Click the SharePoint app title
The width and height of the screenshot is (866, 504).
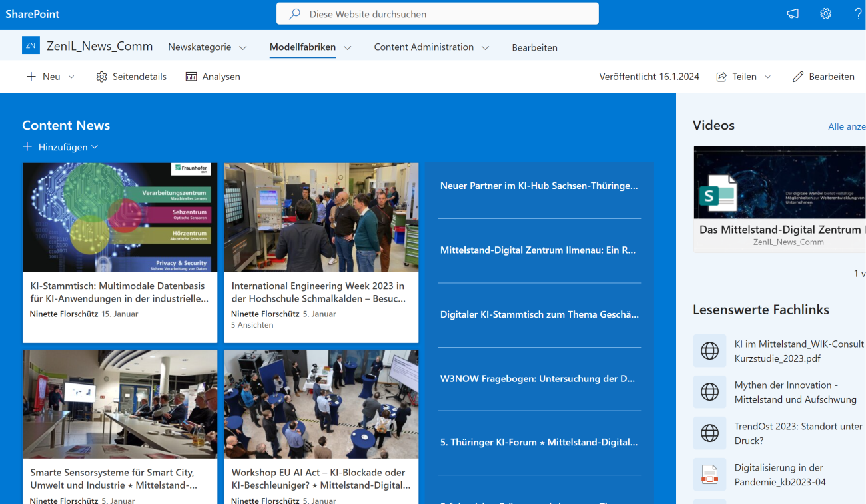33,14
